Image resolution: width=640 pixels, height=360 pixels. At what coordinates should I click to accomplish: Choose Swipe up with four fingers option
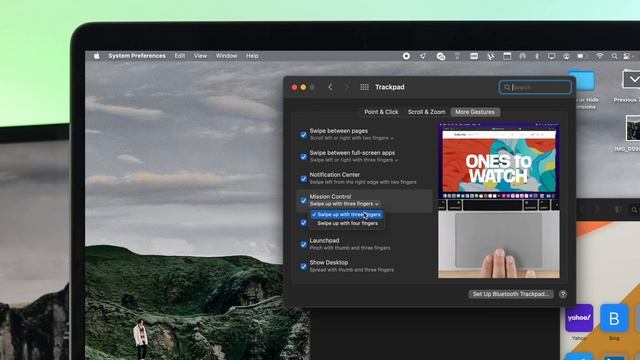(347, 223)
